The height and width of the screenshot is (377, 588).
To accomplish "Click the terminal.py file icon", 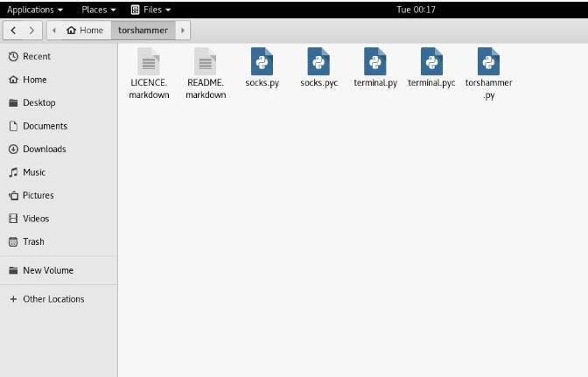I will [375, 63].
